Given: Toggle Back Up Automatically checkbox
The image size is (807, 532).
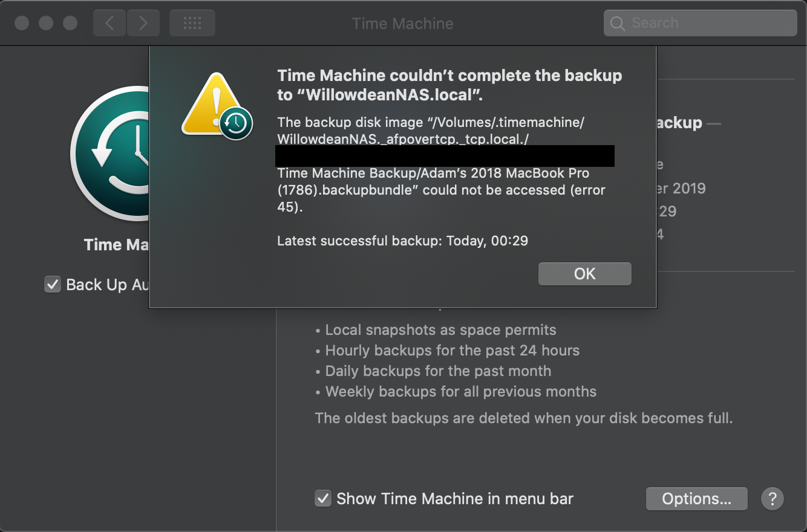Looking at the screenshot, I should [x=53, y=285].
